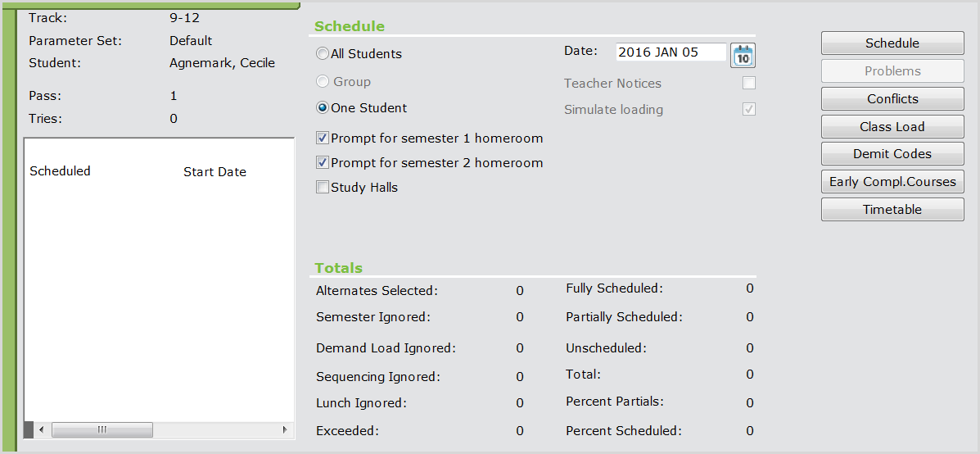Open Demit Codes
Viewport: 980px width, 454px height.
point(892,154)
